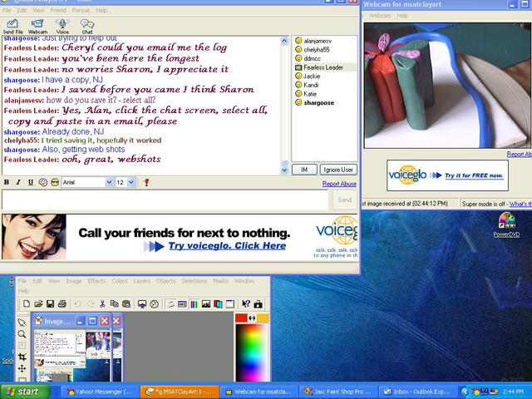The width and height of the screenshot is (532, 399).
Task: Switch to Inbox Outlook Express taskbar button
Action: pyautogui.click(x=417, y=392)
